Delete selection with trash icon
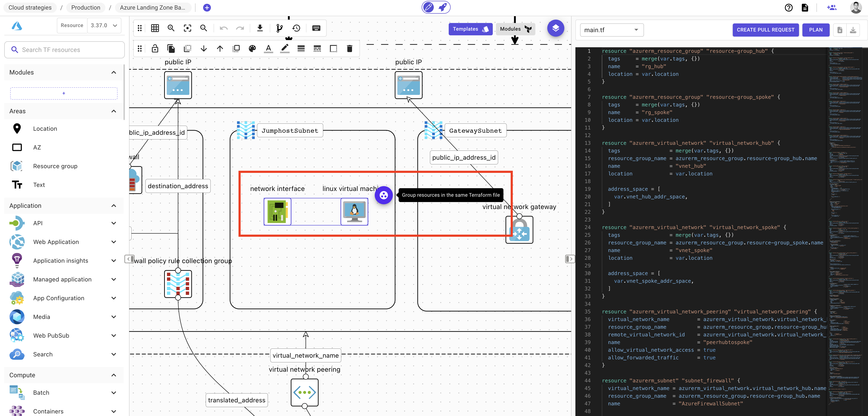The width and height of the screenshot is (868, 416). [x=349, y=49]
